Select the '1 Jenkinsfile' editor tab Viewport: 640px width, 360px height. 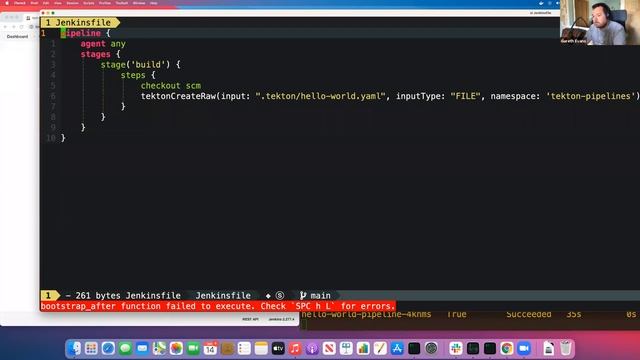pyautogui.click(x=80, y=22)
